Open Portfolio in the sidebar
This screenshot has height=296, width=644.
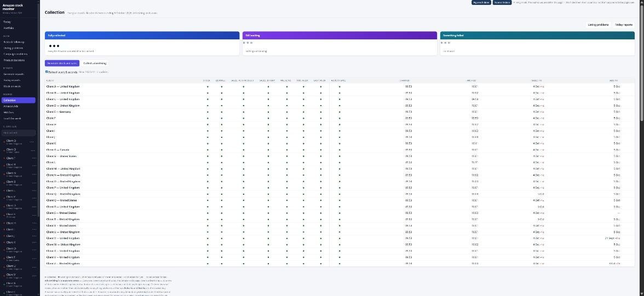click(x=9, y=28)
